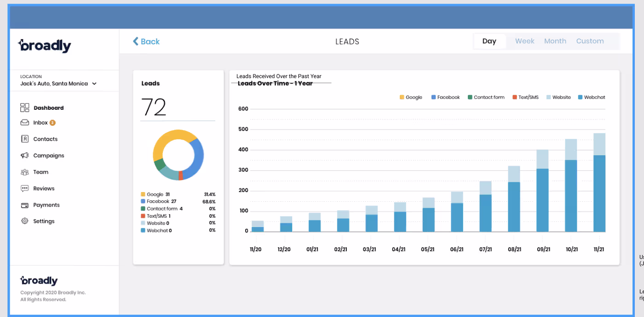The height and width of the screenshot is (317, 644).
Task: Click the Contact form legend color swatch
Action: [470, 97]
